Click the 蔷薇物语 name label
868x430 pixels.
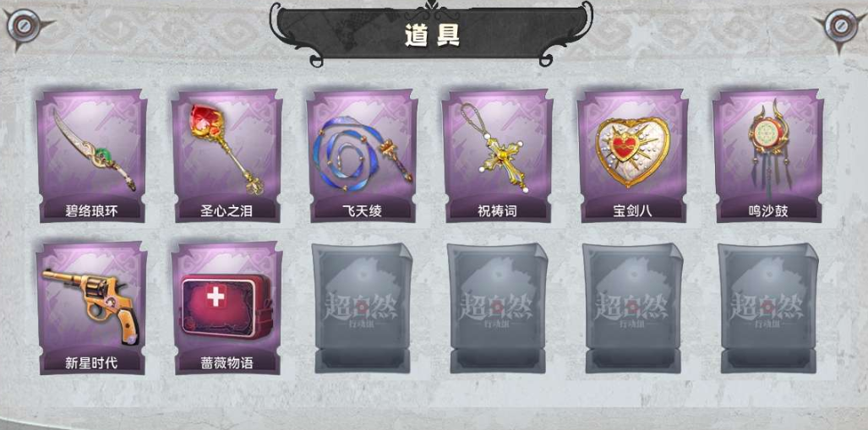[227, 363]
